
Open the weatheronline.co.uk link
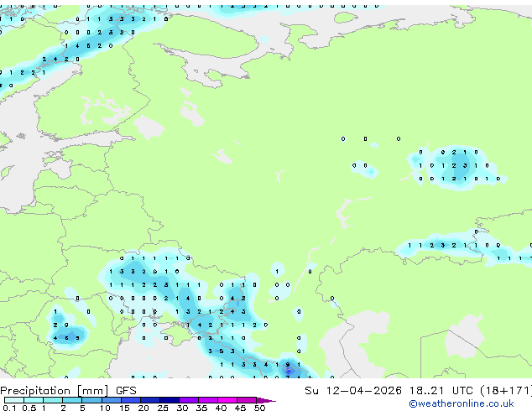462,403
